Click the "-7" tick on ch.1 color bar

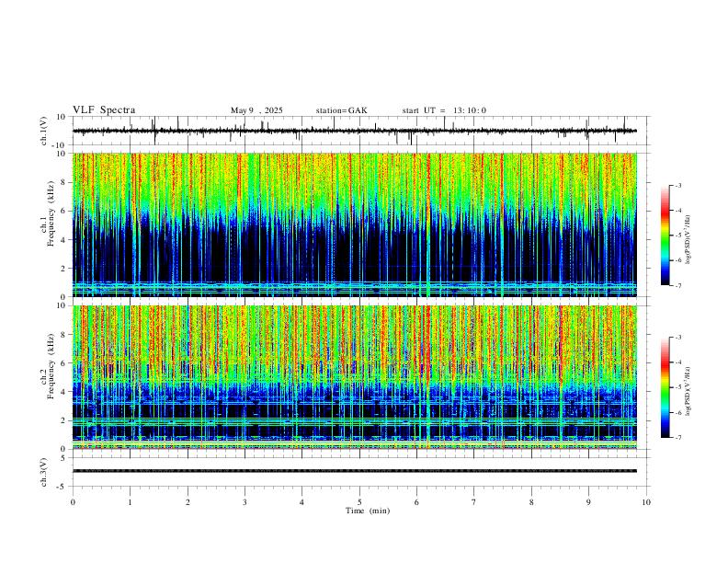tap(678, 286)
